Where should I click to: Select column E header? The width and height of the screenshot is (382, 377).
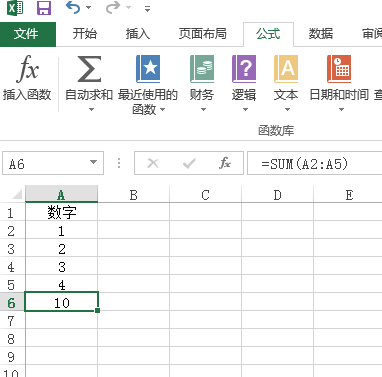click(348, 194)
